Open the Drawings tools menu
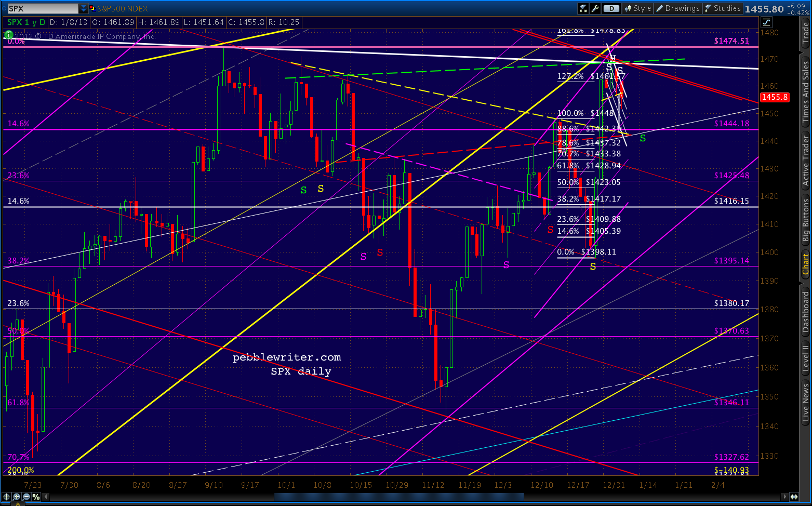 [677, 8]
